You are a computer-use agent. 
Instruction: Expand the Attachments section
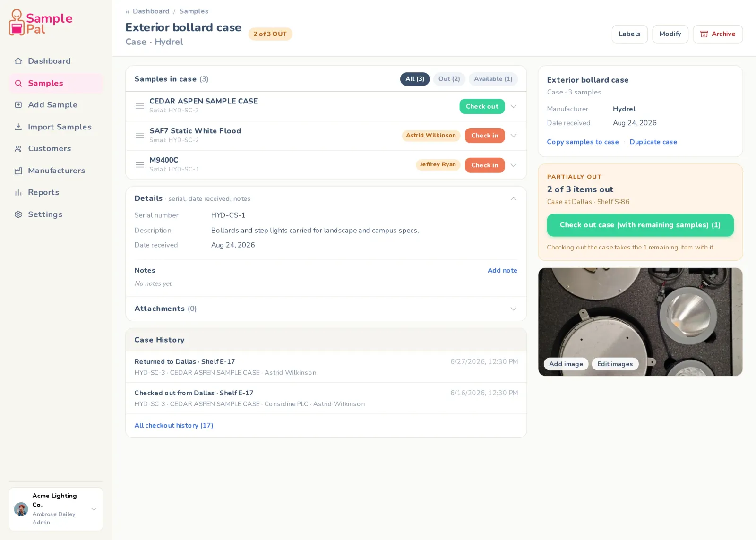(514, 309)
